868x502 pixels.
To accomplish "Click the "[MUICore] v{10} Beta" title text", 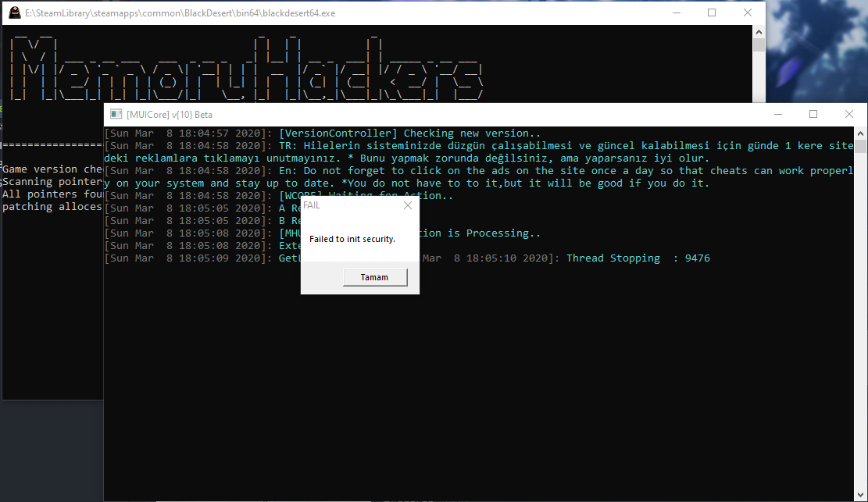I will pos(170,115).
